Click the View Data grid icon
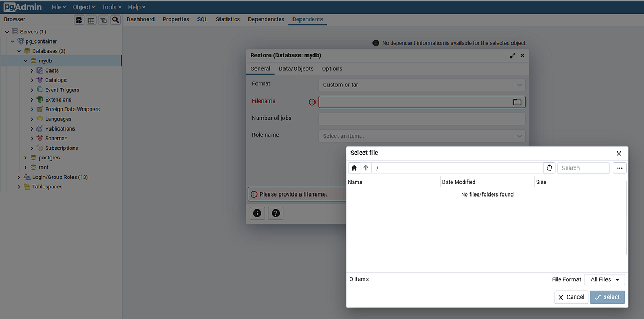644x319 pixels. pyautogui.click(x=91, y=19)
